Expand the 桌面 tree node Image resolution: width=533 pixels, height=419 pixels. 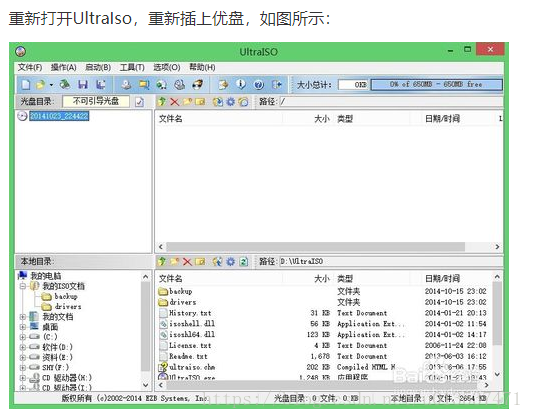click(23, 327)
